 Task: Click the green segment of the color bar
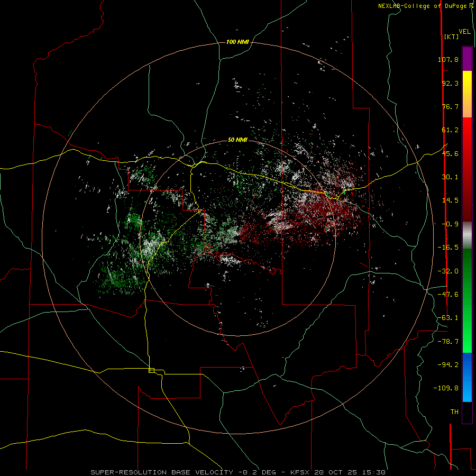point(467,300)
